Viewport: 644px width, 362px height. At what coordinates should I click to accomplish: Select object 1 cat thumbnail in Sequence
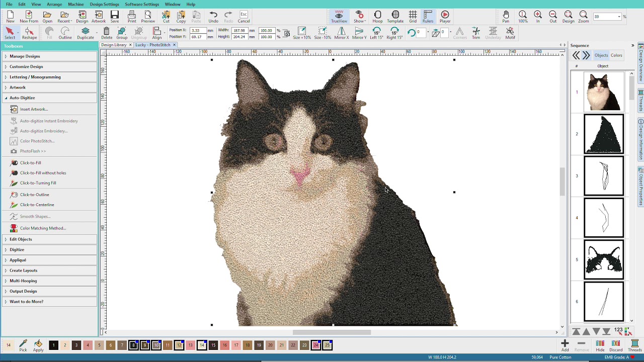pyautogui.click(x=603, y=92)
